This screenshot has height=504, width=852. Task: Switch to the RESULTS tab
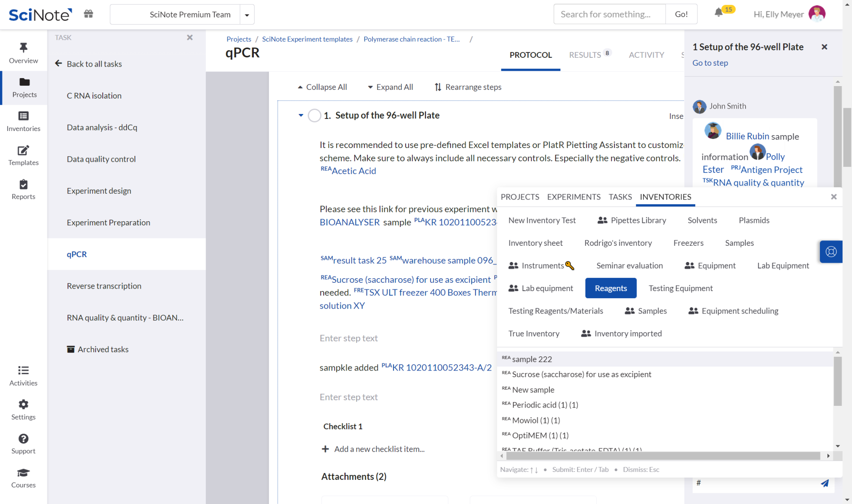pyautogui.click(x=585, y=55)
